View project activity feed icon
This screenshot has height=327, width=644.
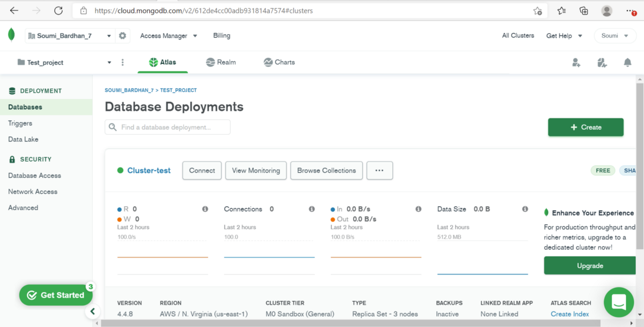602,62
